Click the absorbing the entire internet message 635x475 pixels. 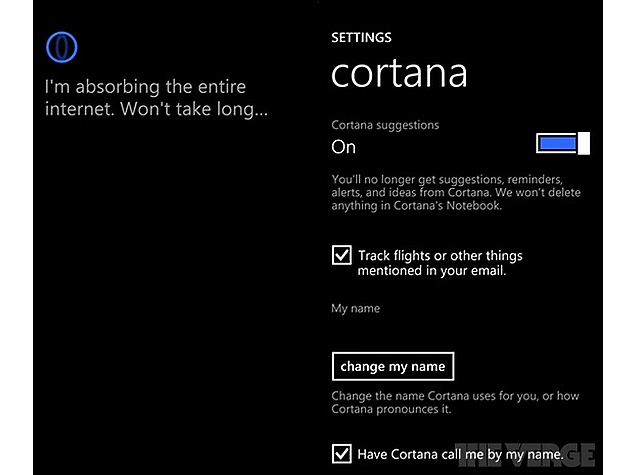156,98
